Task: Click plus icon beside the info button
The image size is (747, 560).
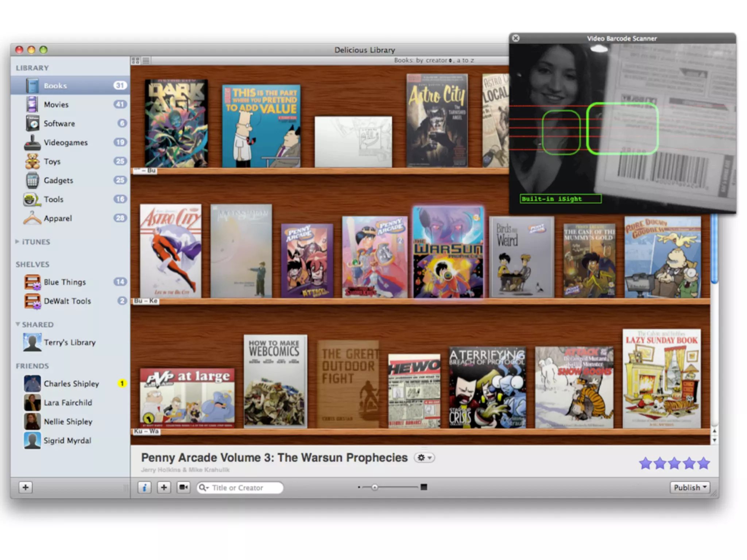Action: point(164,487)
